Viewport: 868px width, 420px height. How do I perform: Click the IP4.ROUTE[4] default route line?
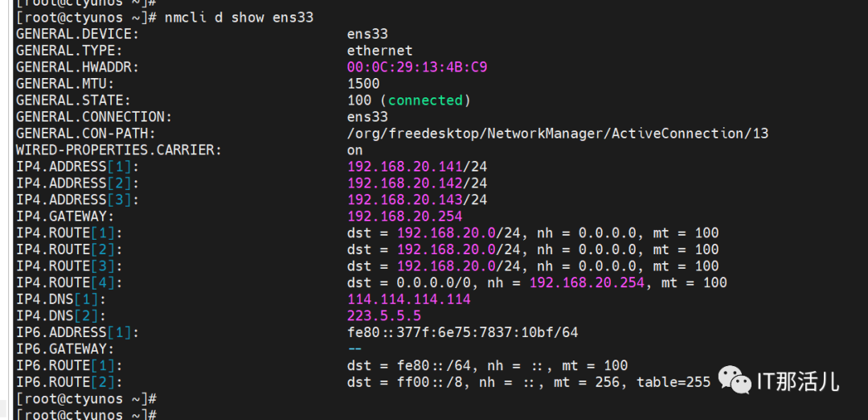536,282
